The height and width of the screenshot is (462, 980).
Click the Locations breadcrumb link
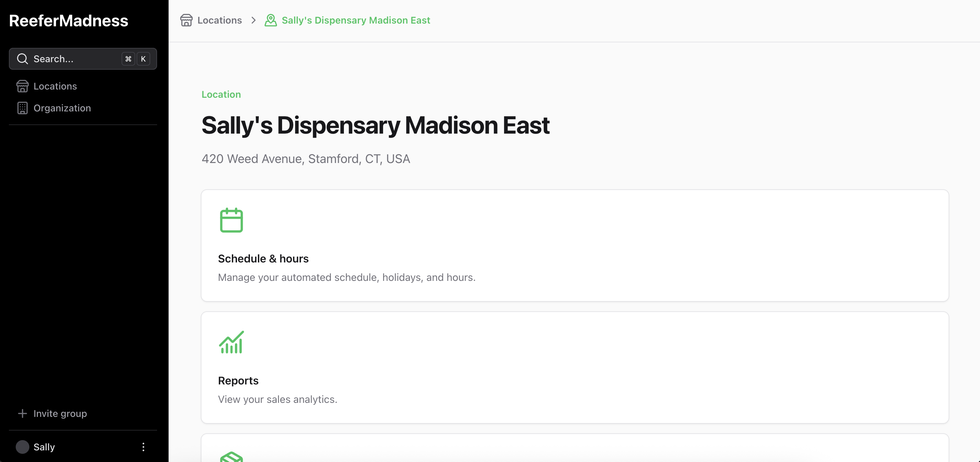click(x=220, y=20)
